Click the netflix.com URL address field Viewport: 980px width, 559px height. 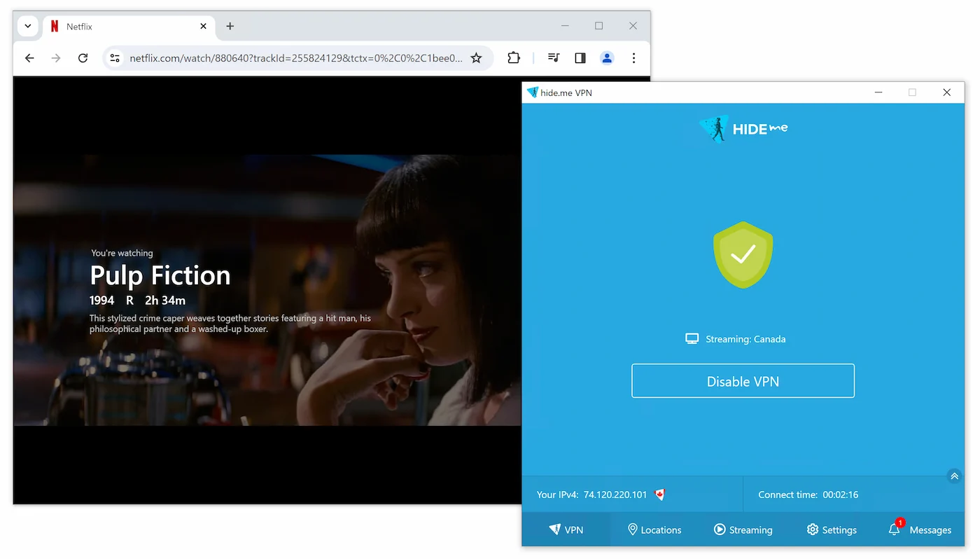pyautogui.click(x=296, y=58)
